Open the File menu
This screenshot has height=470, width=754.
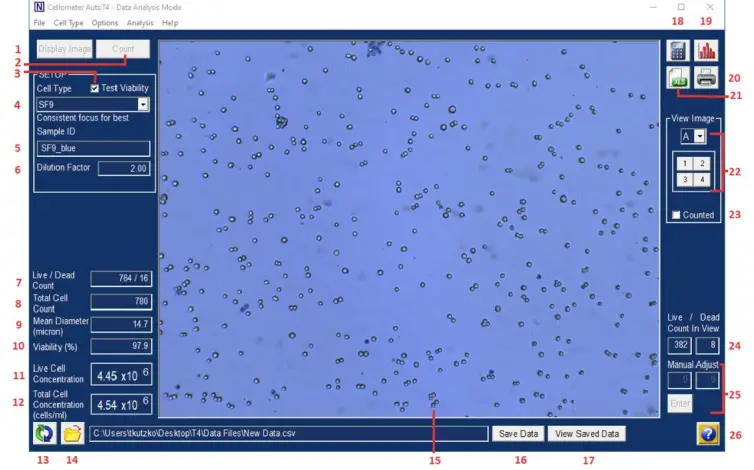39,23
